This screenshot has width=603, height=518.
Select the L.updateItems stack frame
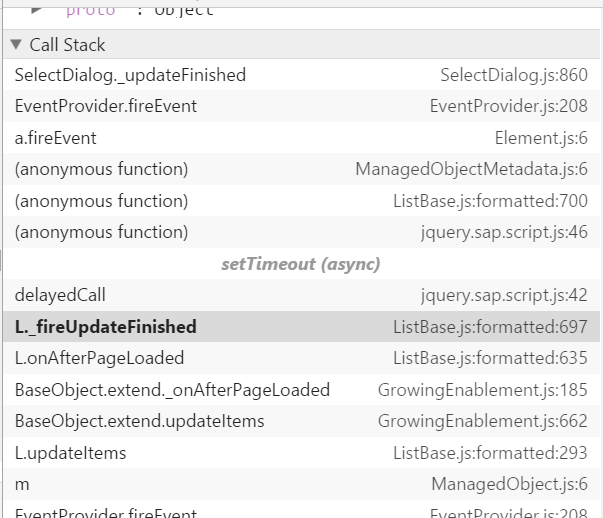[x=302, y=453]
